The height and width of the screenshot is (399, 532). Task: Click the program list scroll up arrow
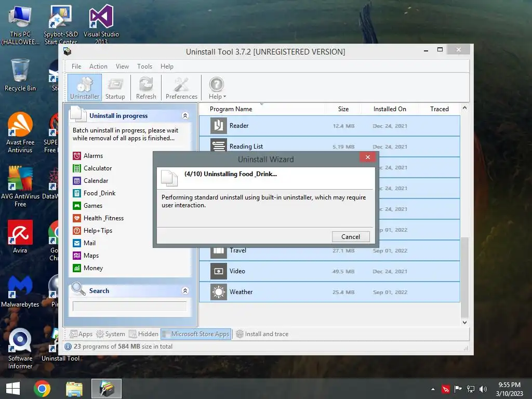(x=465, y=108)
